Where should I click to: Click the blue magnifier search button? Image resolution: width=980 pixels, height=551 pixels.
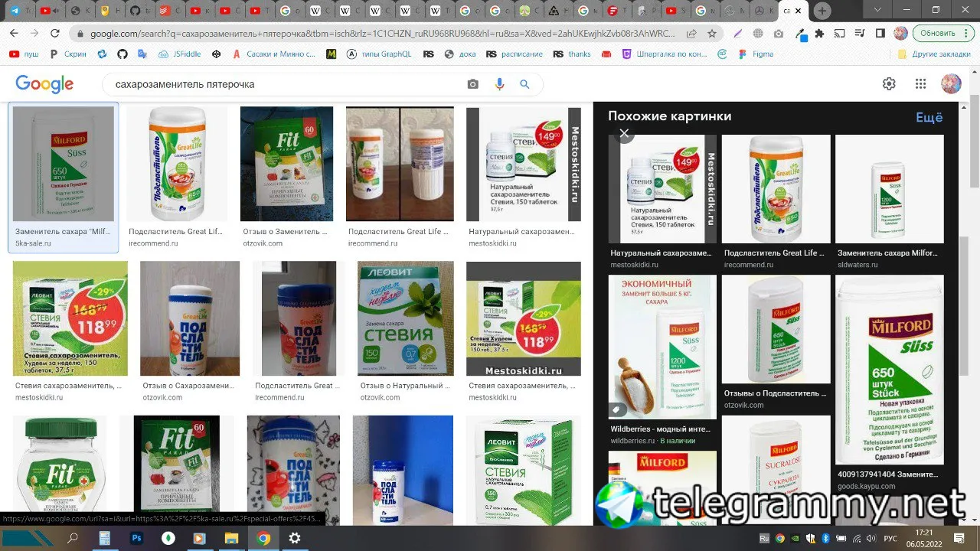525,84
